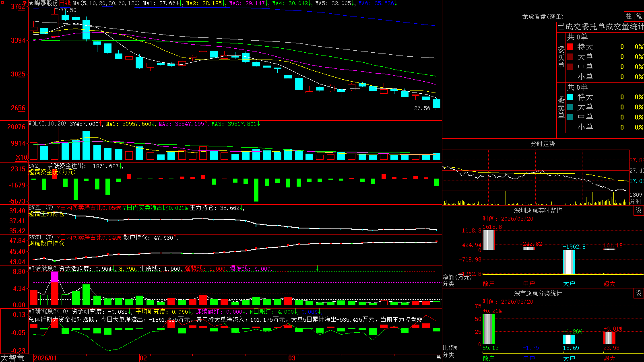Click the 02 month timeline marker
Viewport: 644px width, 362px height.
pos(143,358)
